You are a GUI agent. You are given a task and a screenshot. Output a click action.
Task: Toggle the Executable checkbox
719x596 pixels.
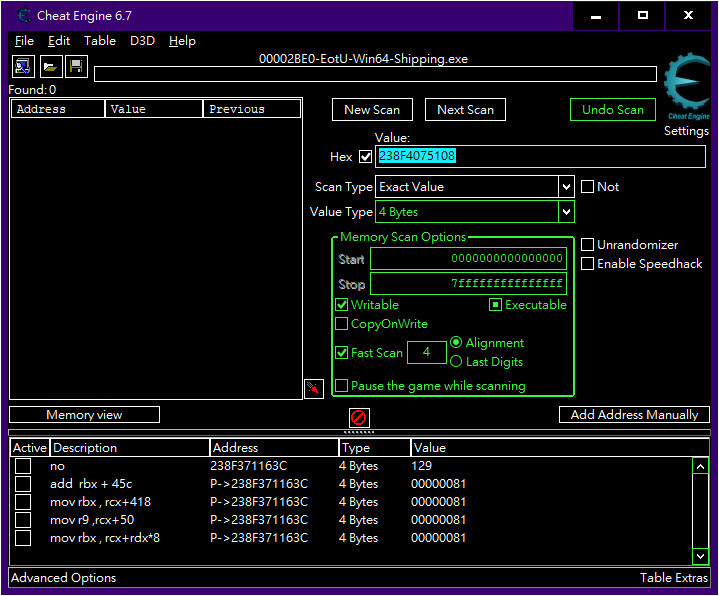495,304
